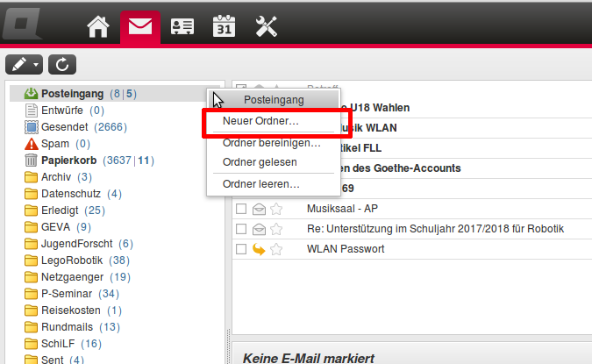Tick the checkbox for Musiksaal - AP
Viewport: 592px width, 364px height.
(x=241, y=209)
